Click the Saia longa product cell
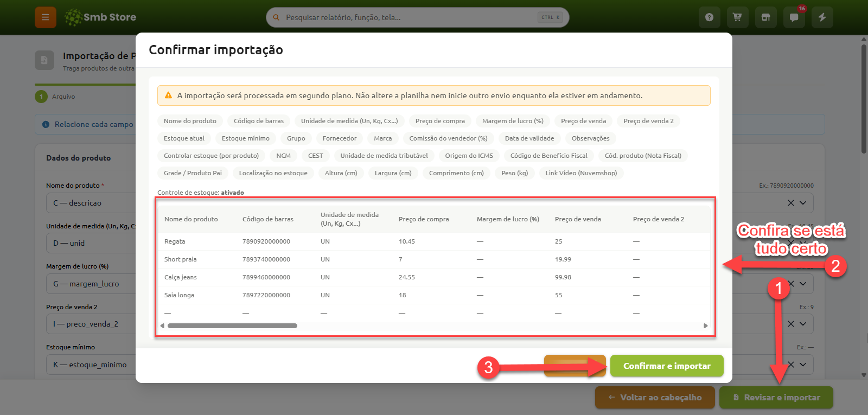868x415 pixels. pyautogui.click(x=179, y=295)
